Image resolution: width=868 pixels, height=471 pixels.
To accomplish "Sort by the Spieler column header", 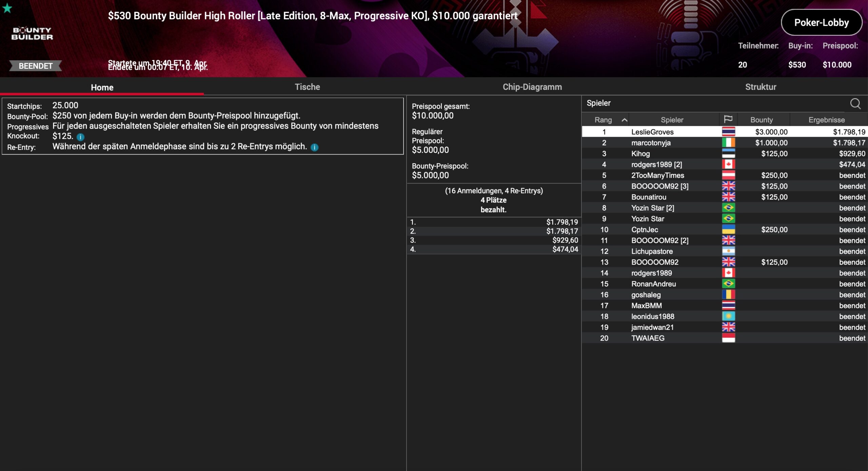I will point(672,120).
